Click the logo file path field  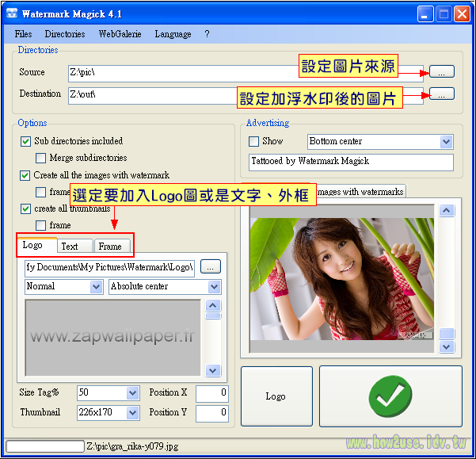coord(109,268)
